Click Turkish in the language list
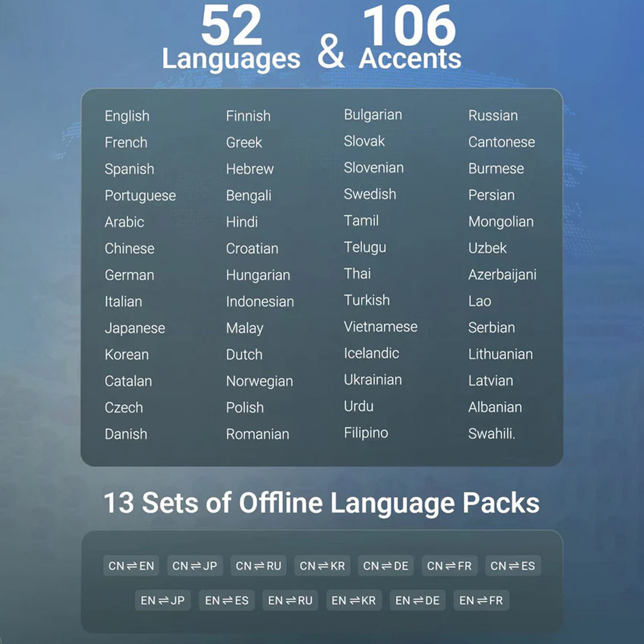Viewport: 644px width, 644px height. (x=367, y=300)
